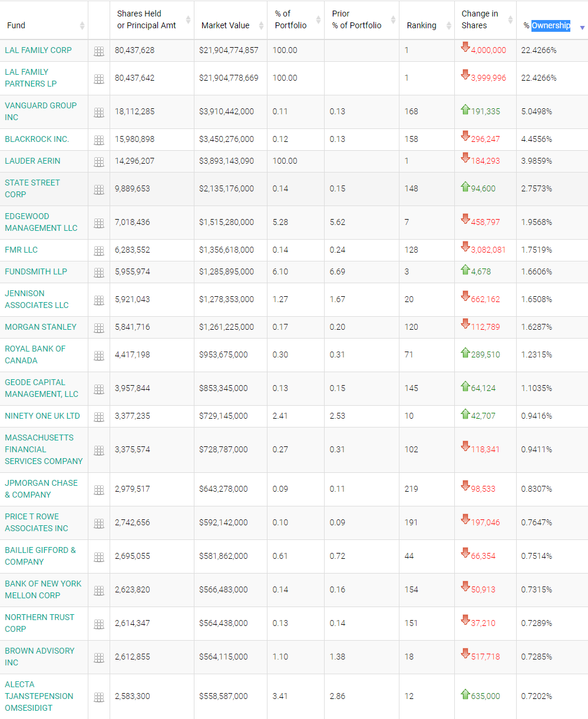The height and width of the screenshot is (719, 588).
Task: Open JENNISON ASSOCIATES LLC fund link
Action: pyautogui.click(x=37, y=299)
